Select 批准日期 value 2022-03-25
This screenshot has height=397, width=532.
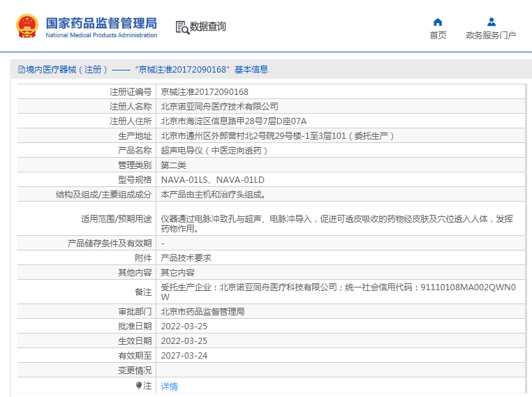(x=184, y=326)
